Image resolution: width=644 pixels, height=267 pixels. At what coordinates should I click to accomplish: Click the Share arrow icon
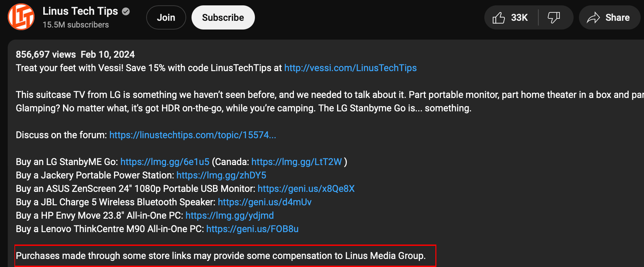click(593, 17)
